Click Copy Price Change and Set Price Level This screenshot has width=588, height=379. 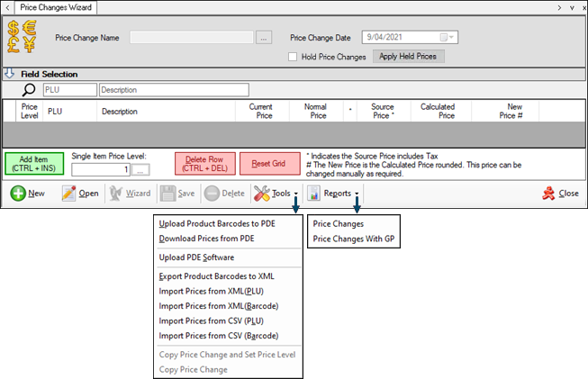coord(227,355)
